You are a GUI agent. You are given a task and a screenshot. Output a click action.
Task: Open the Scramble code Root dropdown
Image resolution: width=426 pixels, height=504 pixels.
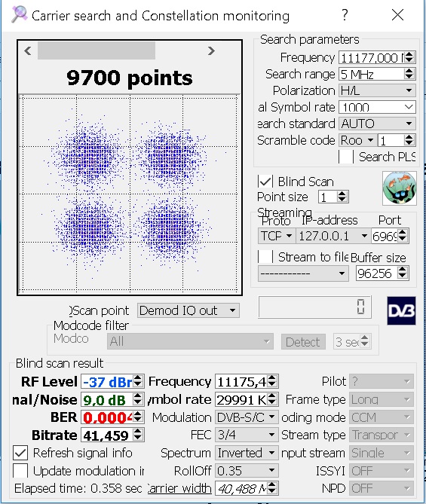357,140
